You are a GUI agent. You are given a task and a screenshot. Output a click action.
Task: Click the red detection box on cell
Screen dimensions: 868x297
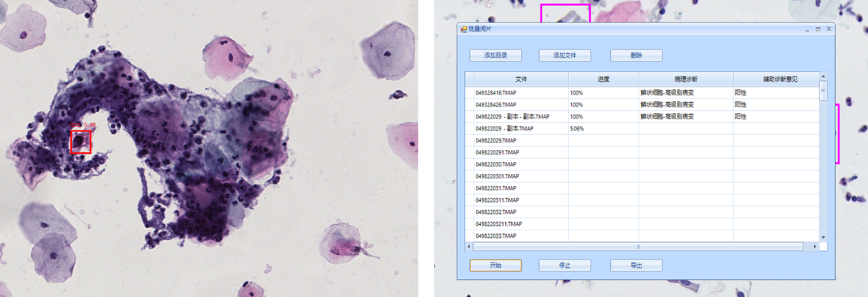point(81,142)
